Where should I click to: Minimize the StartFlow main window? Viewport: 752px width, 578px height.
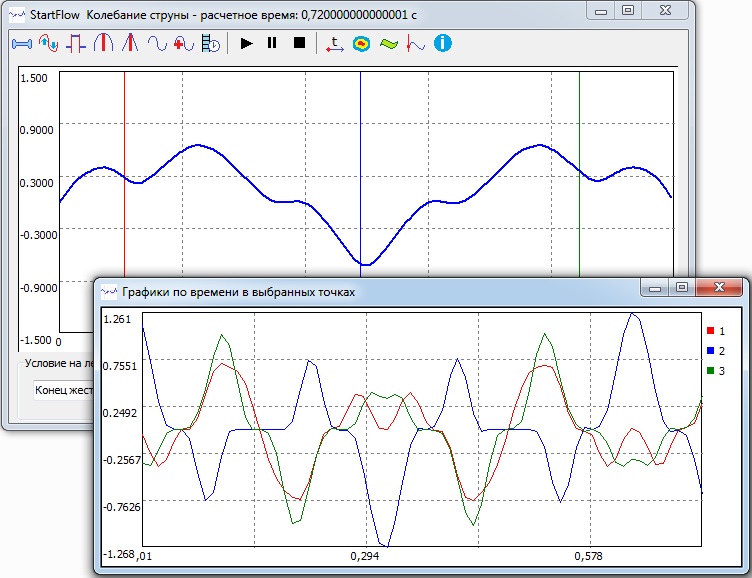tap(601, 11)
